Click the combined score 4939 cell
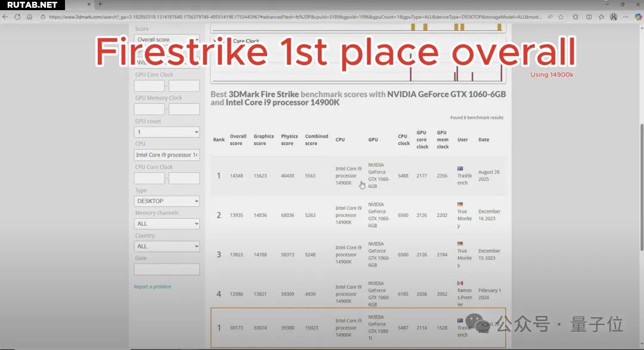The height and width of the screenshot is (350, 644). [310, 294]
